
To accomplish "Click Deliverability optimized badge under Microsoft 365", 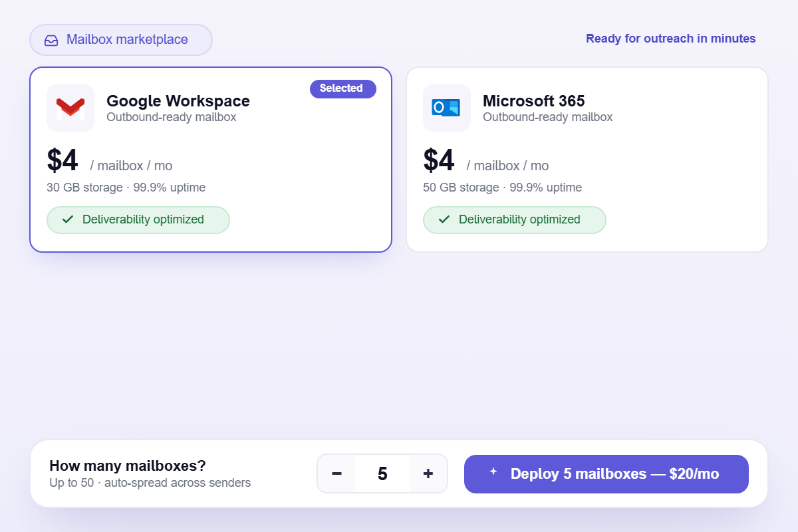I will point(515,219).
